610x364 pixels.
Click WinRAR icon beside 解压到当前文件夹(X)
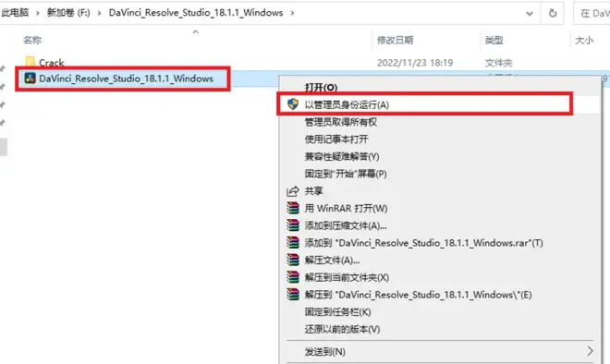(x=293, y=277)
